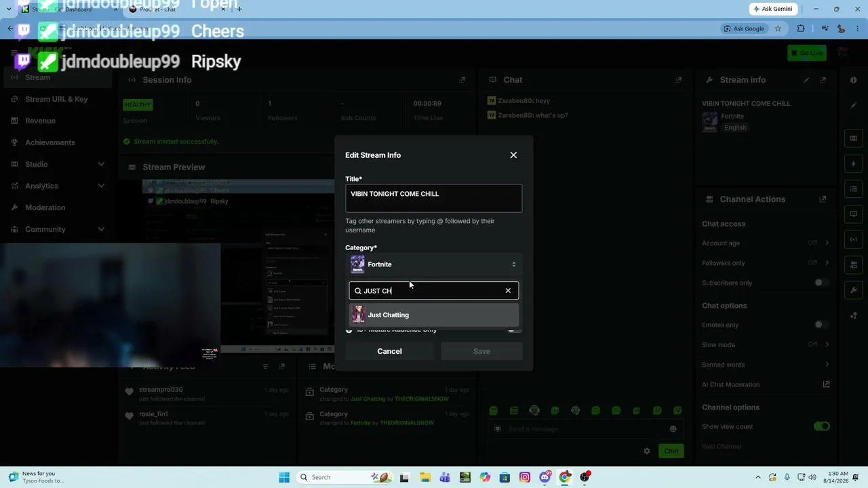Click the JUST CH category search field
This screenshot has height=488, width=868.
click(x=434, y=291)
